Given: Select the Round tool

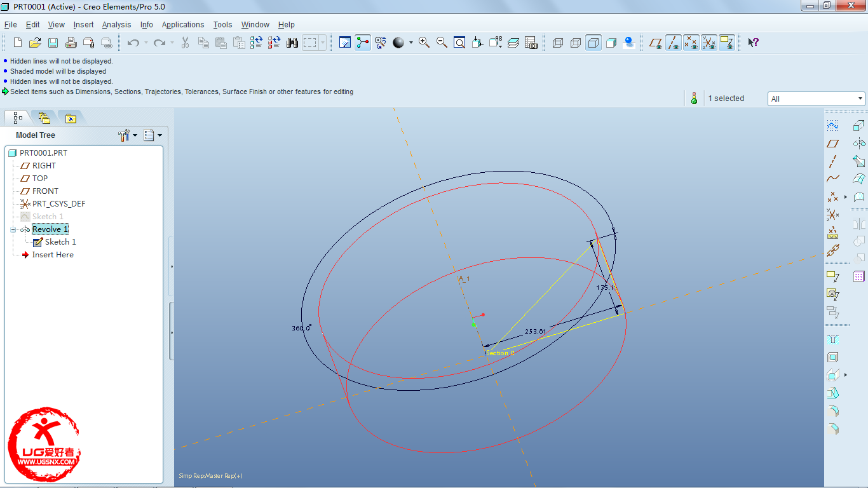Looking at the screenshot, I should (833, 411).
